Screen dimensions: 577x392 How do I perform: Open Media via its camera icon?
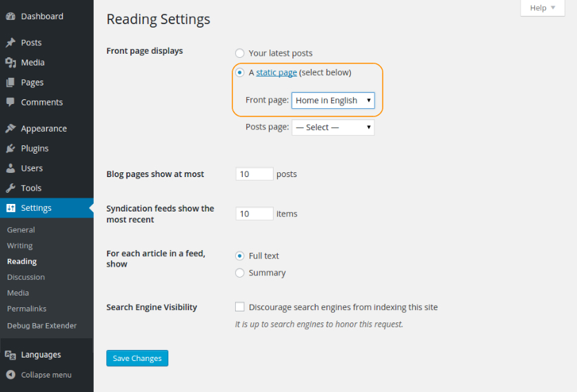click(10, 63)
